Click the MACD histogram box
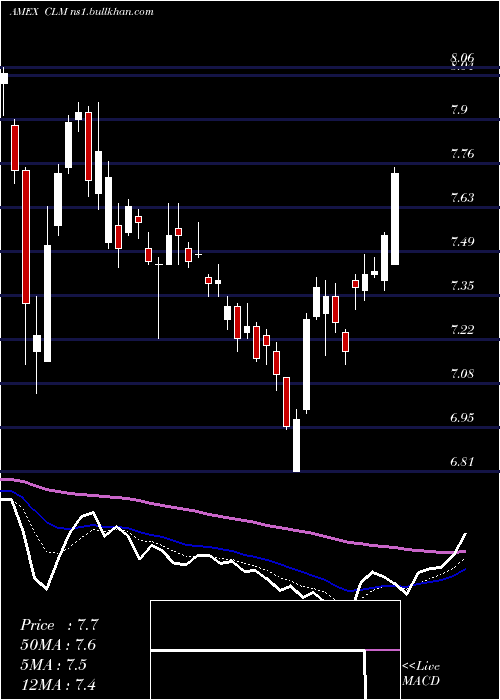The width and height of the screenshot is (500, 700). tap(275, 650)
